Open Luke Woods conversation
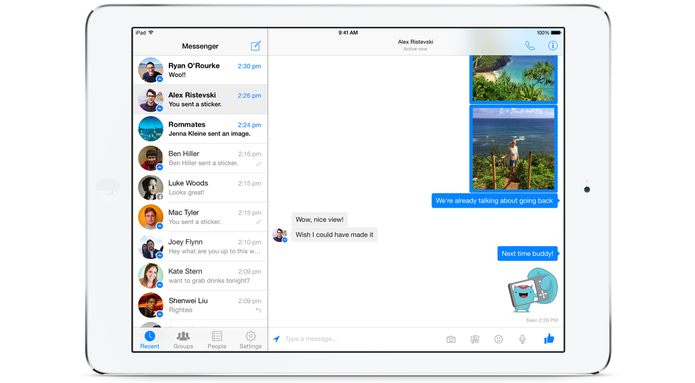 click(x=200, y=188)
